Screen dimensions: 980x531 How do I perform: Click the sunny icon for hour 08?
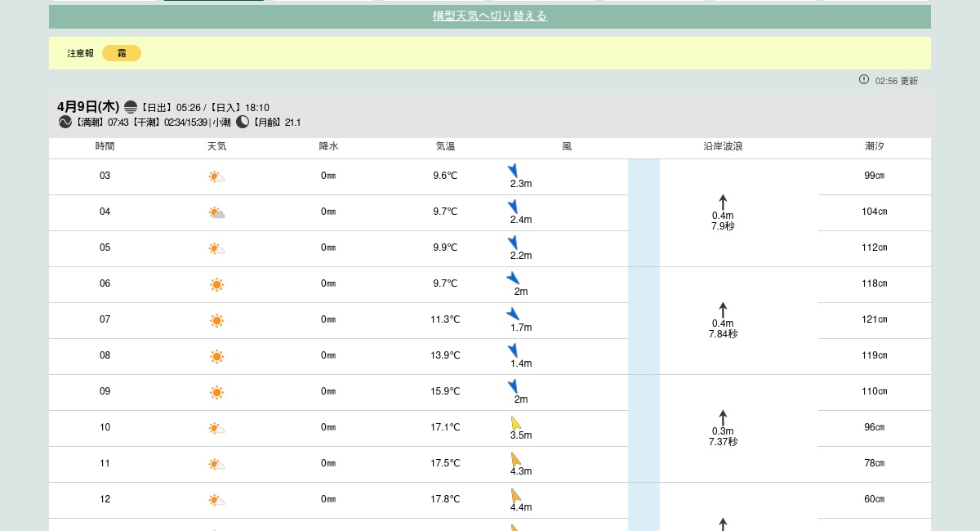(216, 356)
